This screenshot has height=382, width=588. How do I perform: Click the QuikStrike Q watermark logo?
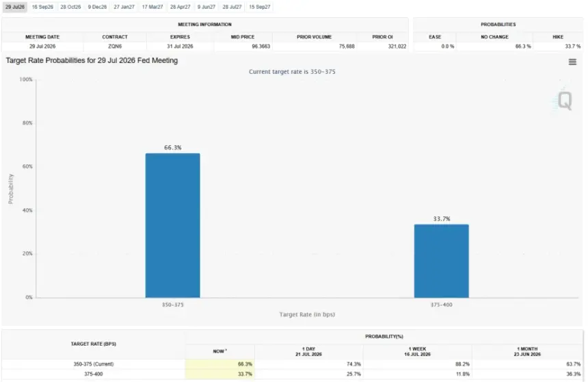(564, 101)
